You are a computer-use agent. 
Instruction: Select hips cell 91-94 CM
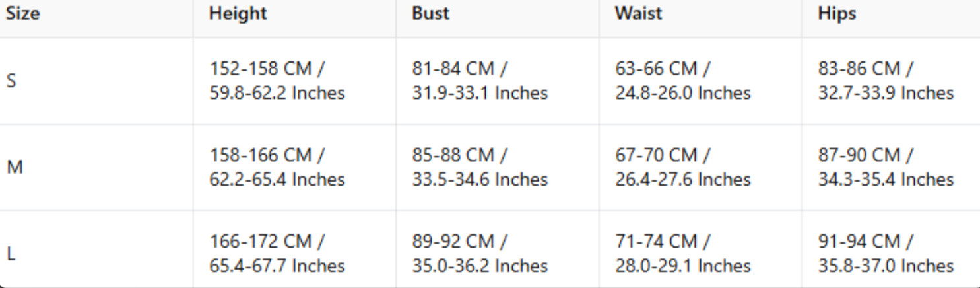[x=886, y=253]
